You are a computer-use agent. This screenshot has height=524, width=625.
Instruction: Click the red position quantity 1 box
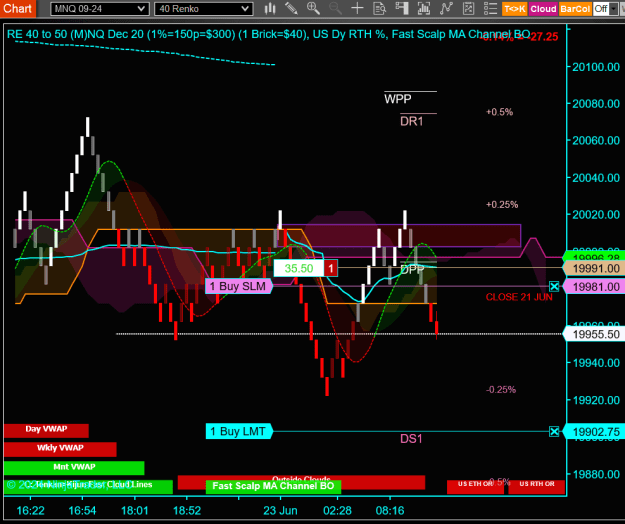(331, 268)
